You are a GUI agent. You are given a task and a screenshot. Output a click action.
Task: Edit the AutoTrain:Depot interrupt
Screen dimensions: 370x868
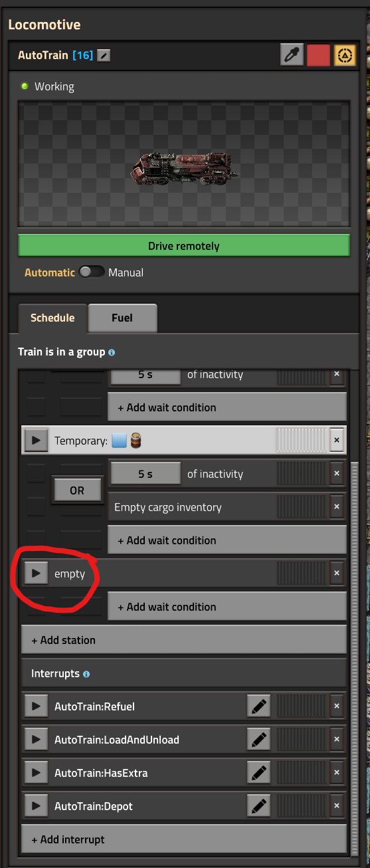tap(259, 806)
